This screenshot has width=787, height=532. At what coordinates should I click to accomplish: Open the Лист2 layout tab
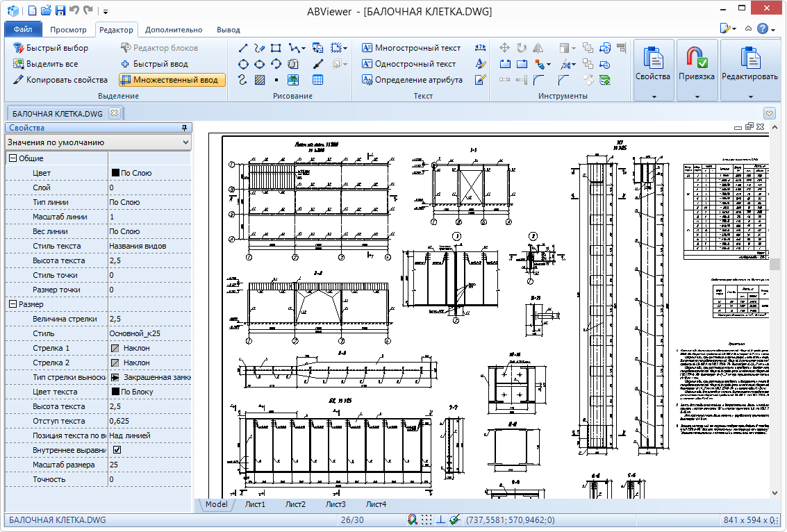295,504
